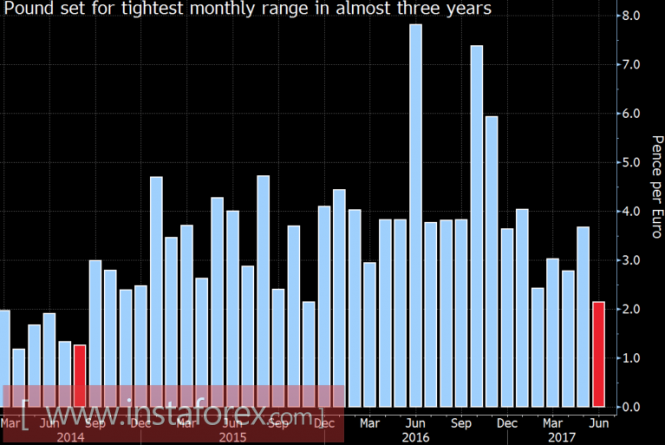Click the 7.0 tick label on the y-axis

point(630,66)
